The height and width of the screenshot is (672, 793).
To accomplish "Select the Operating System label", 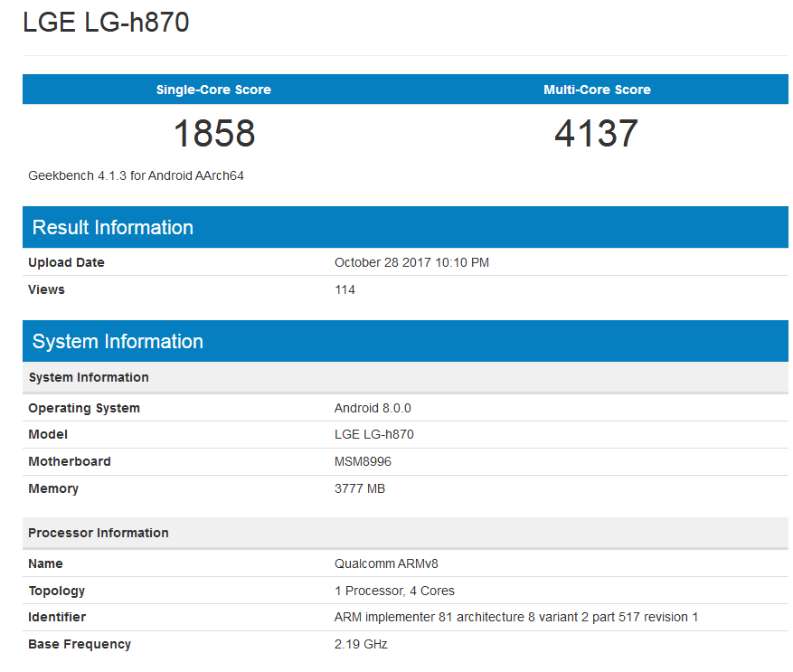I will (84, 408).
